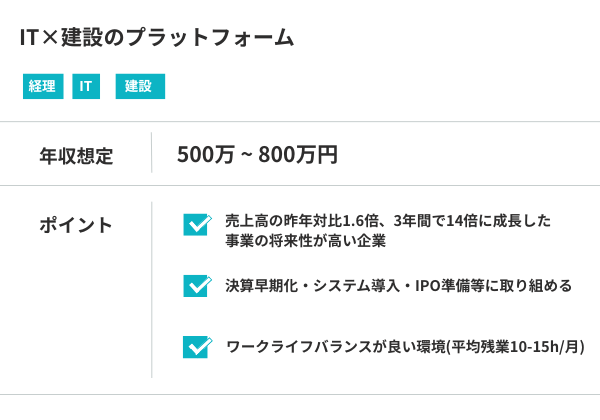Click the ポイント label
This screenshot has width=600, height=420.
tap(76, 225)
